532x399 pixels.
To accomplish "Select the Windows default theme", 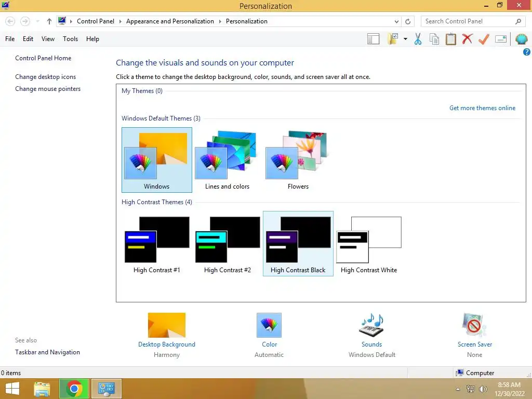I will [157, 160].
